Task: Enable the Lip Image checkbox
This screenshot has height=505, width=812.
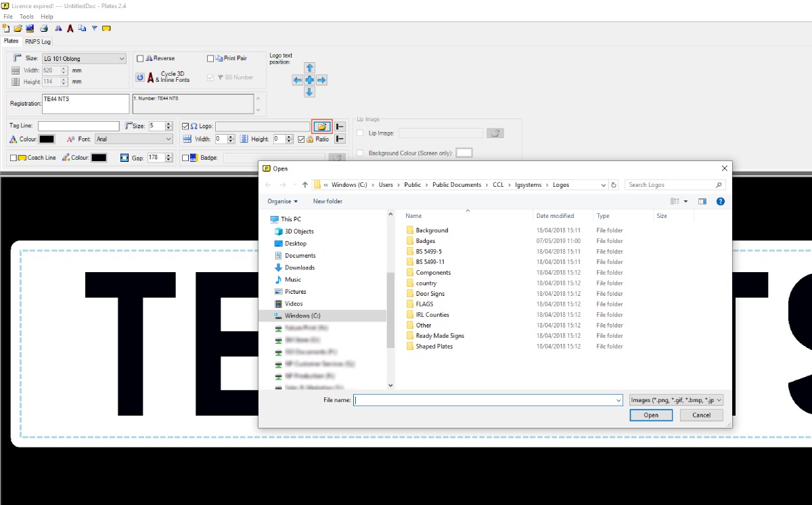Action: point(361,133)
